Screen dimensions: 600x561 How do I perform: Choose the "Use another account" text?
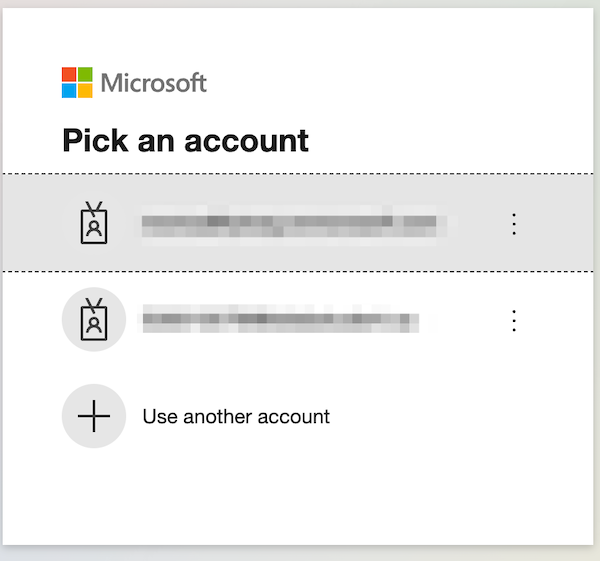pos(236,416)
